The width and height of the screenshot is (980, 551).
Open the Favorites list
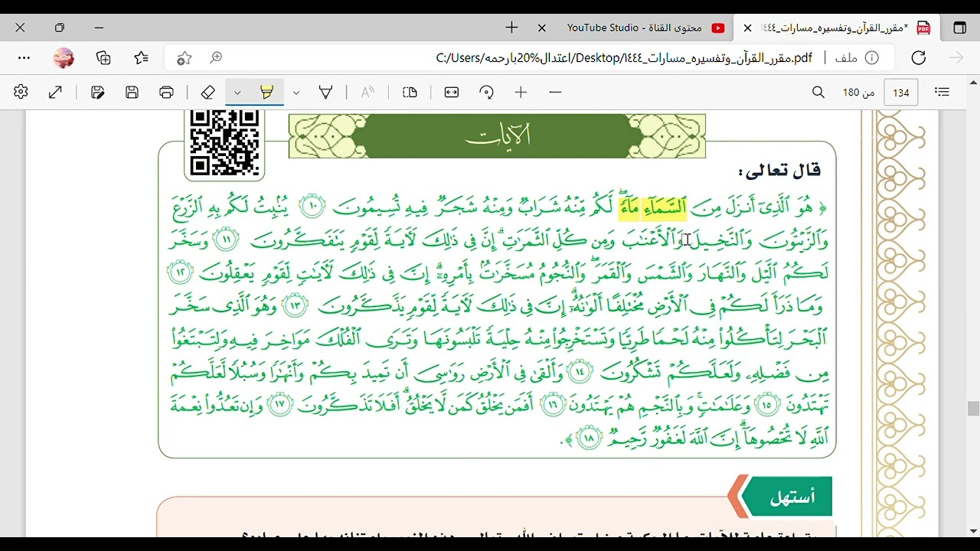pos(142,57)
